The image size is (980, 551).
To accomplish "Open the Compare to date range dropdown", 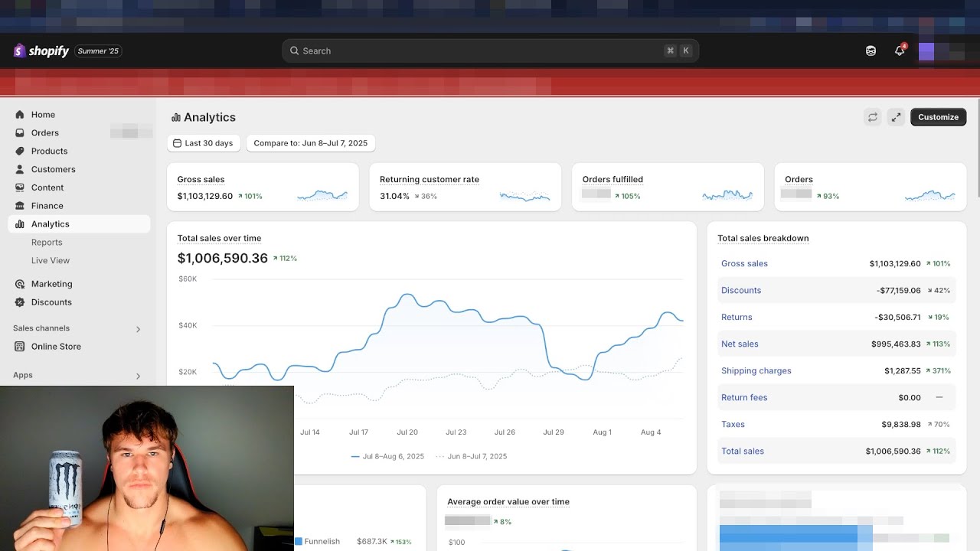I will click(311, 143).
